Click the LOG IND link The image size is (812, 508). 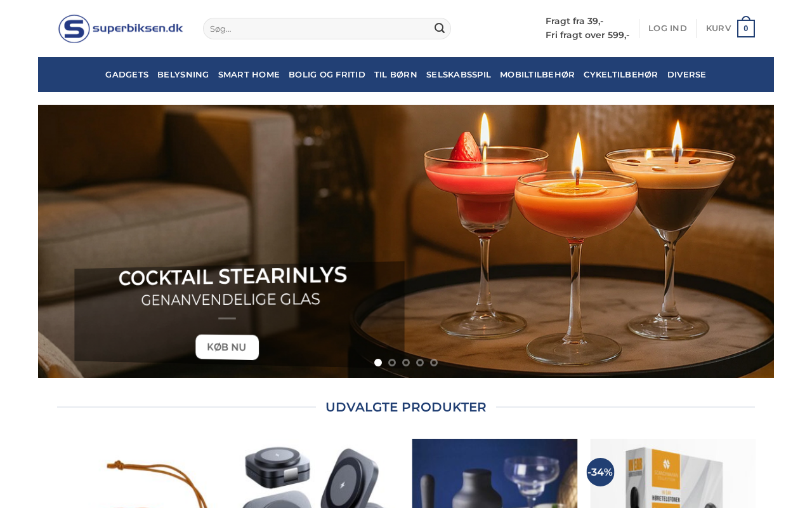pos(667,28)
